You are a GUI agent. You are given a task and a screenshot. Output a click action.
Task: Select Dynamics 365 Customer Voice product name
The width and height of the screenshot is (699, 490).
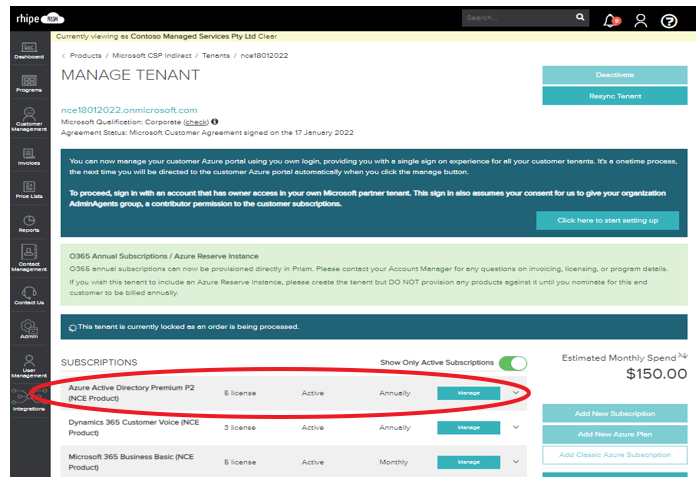point(134,427)
